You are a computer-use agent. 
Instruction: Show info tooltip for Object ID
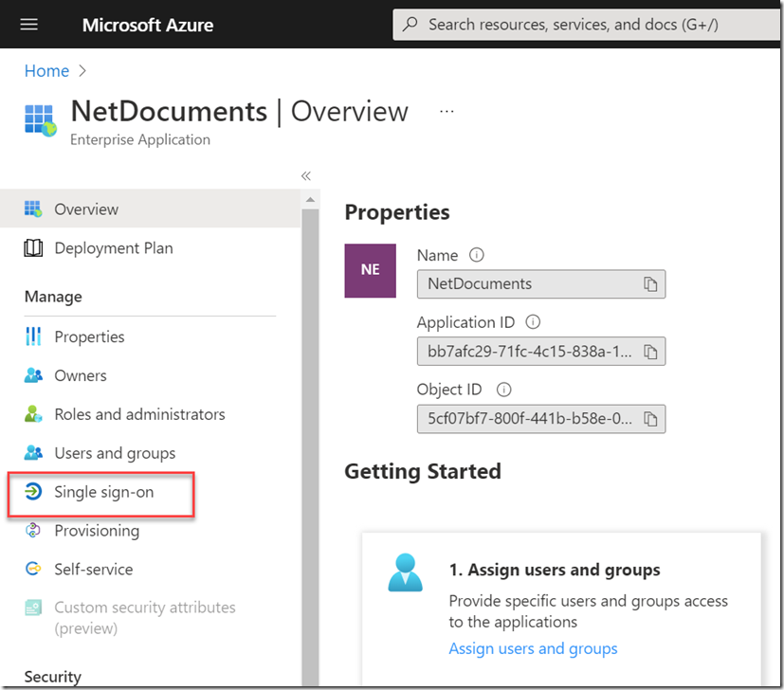click(x=504, y=389)
